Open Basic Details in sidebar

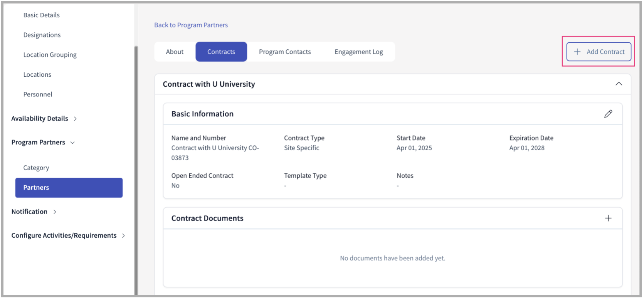coord(41,15)
